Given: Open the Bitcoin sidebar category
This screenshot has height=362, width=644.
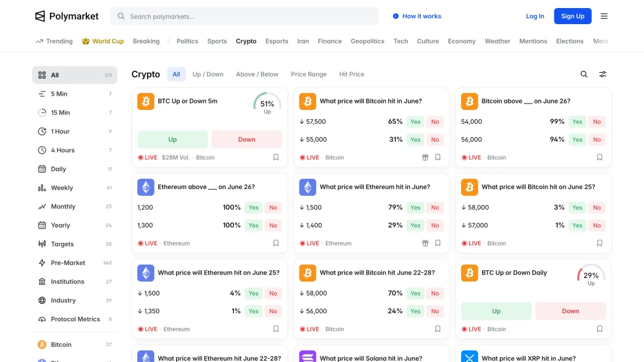Looking at the screenshot, I should pyautogui.click(x=75, y=345).
